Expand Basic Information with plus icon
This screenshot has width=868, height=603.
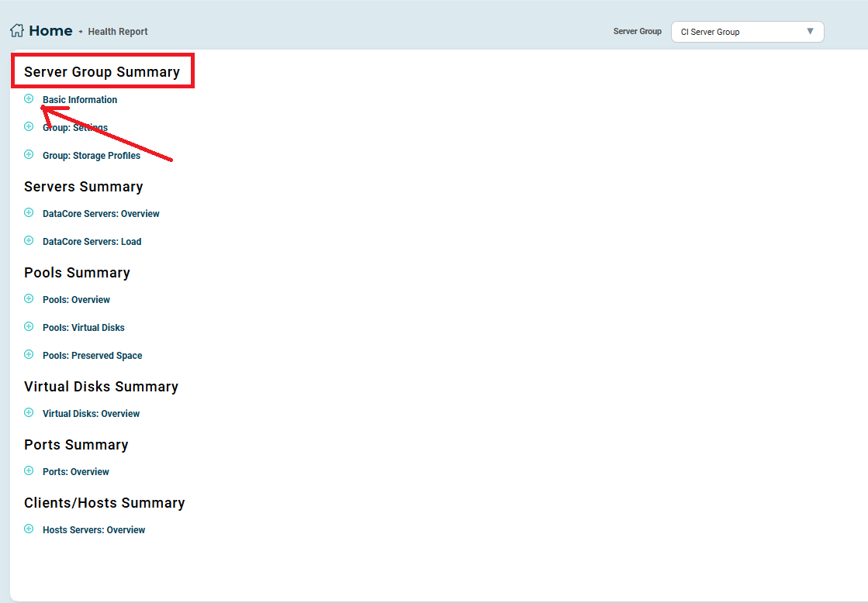point(29,98)
